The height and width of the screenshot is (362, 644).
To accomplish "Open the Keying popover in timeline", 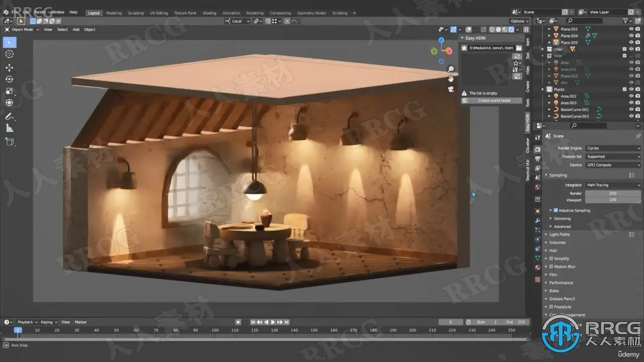I will point(48,322).
